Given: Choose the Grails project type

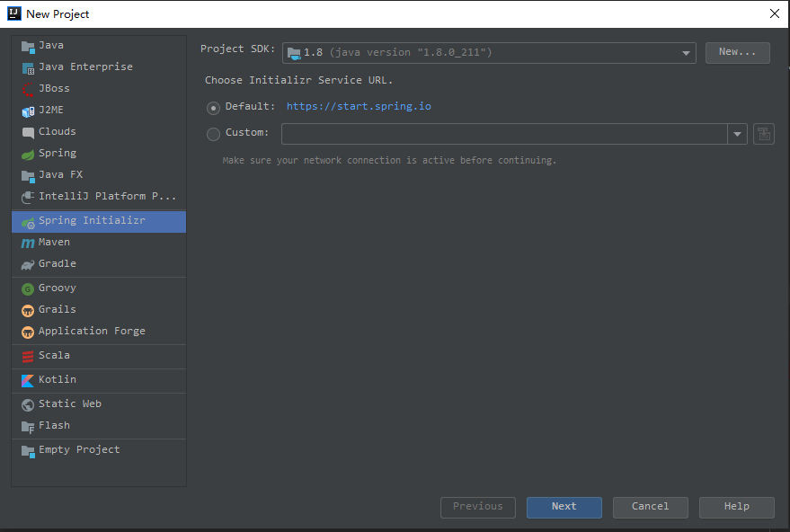Looking at the screenshot, I should click(x=55, y=309).
